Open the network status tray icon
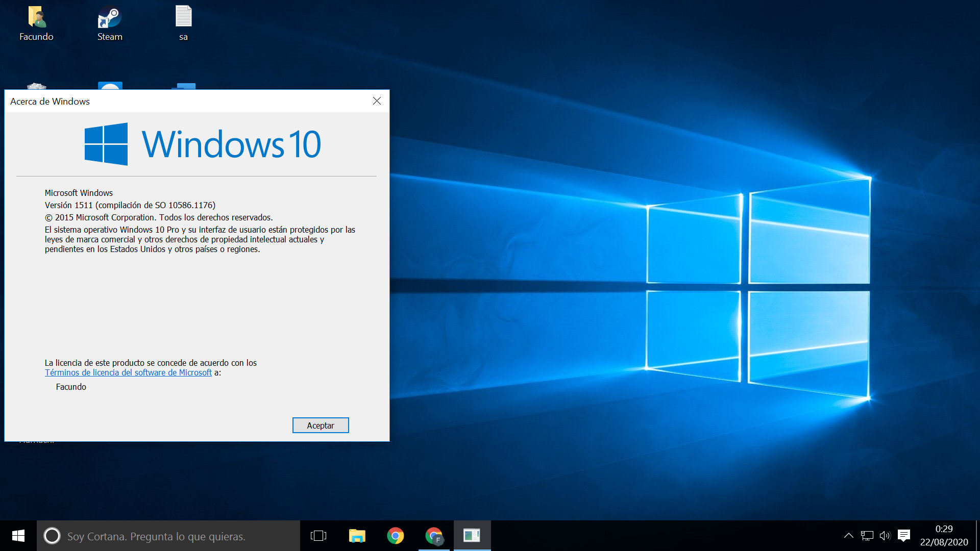The height and width of the screenshot is (551, 980). (867, 536)
